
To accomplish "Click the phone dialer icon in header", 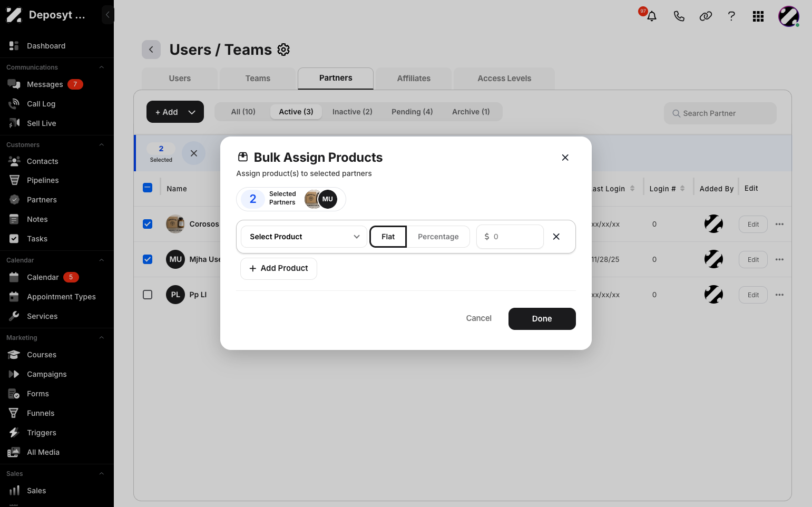I will [679, 16].
